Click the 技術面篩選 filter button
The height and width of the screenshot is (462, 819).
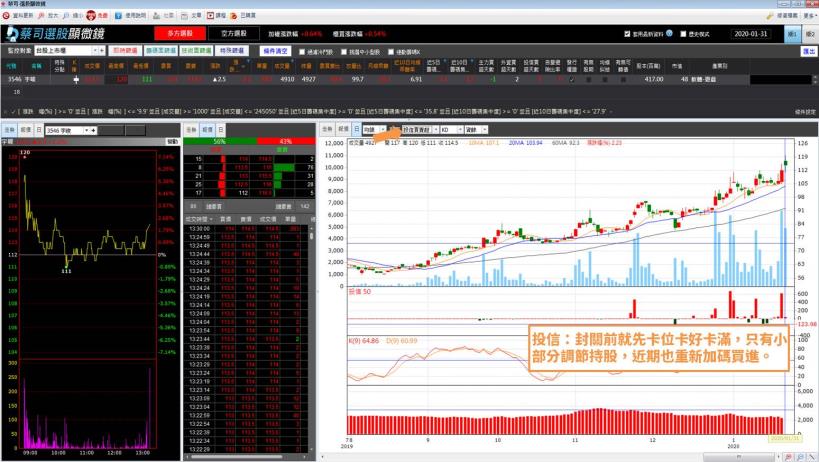pos(196,51)
